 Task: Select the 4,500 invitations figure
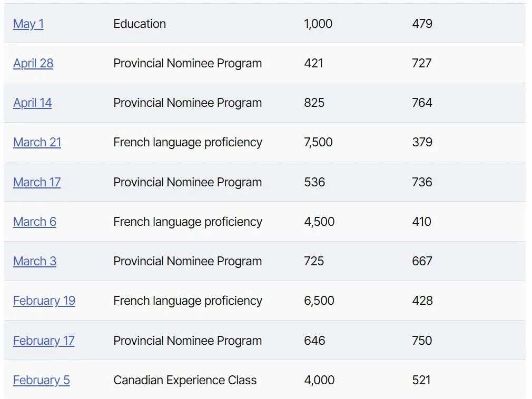coord(319,222)
